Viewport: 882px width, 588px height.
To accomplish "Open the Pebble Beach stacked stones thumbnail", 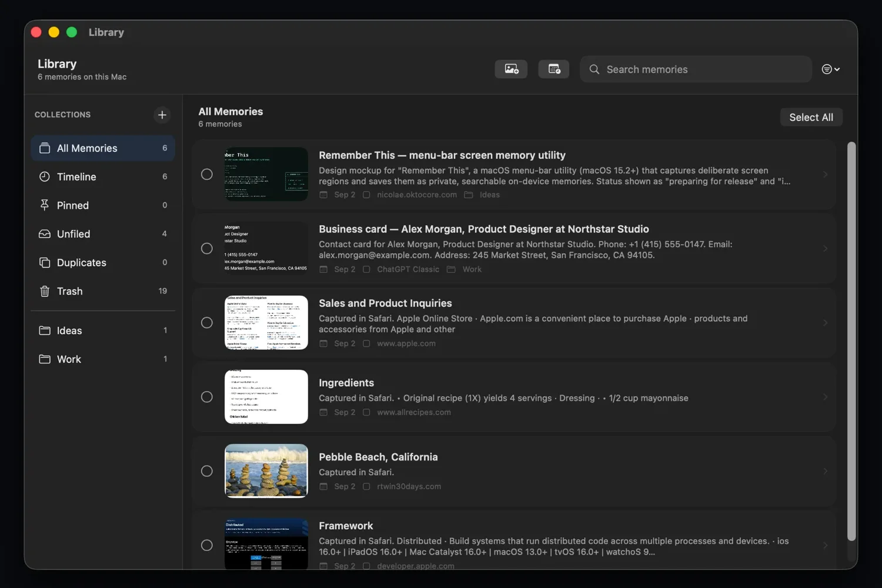I will click(x=266, y=471).
